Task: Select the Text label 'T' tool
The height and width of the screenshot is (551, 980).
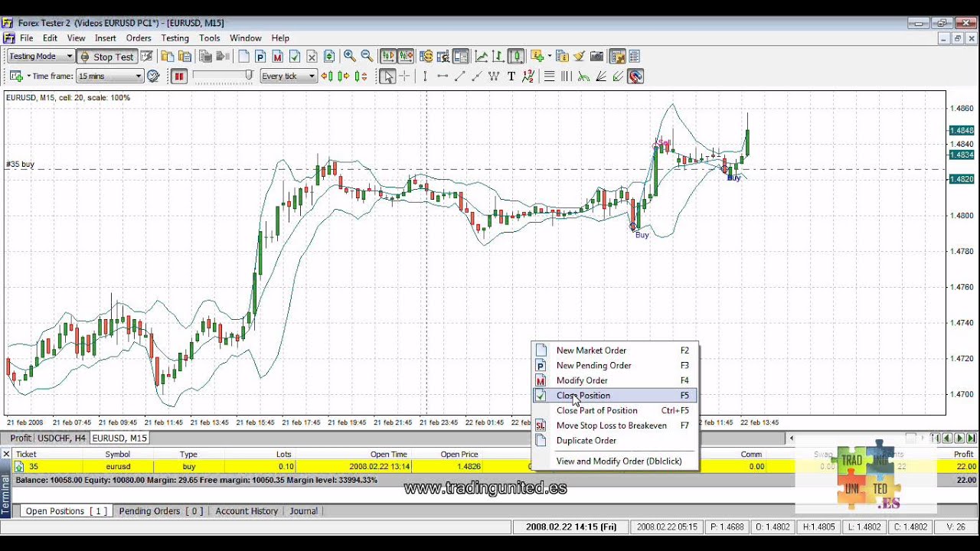Action: coord(511,76)
